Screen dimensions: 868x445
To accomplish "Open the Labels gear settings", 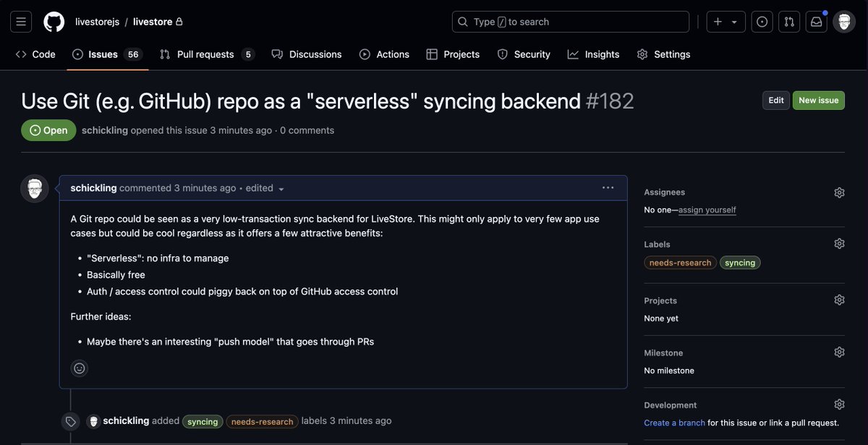I will (x=839, y=244).
